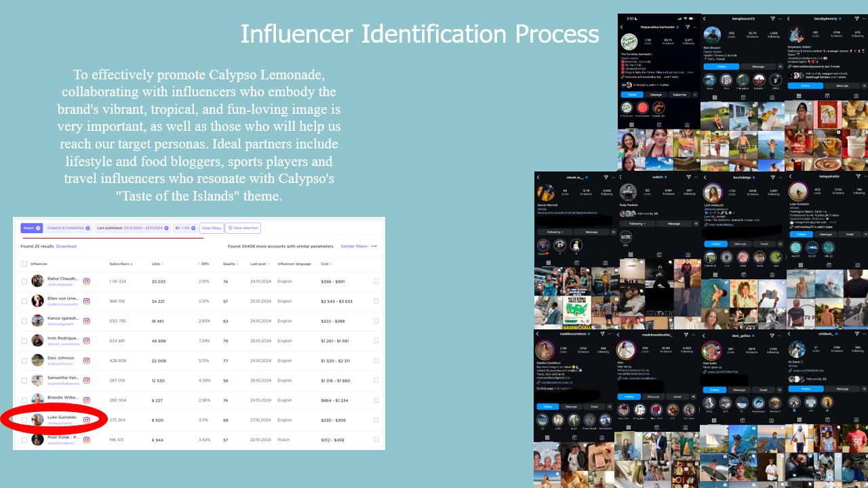Viewport: 868px width, 488px height.
Task: Open Instagram icon for Ellen von Unwerth row
Action: click(86, 301)
